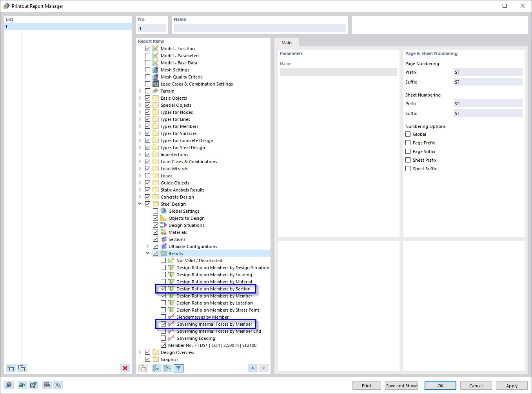Uncheck Model - Location checkbox
This screenshot has height=394, width=532.
coord(148,49)
